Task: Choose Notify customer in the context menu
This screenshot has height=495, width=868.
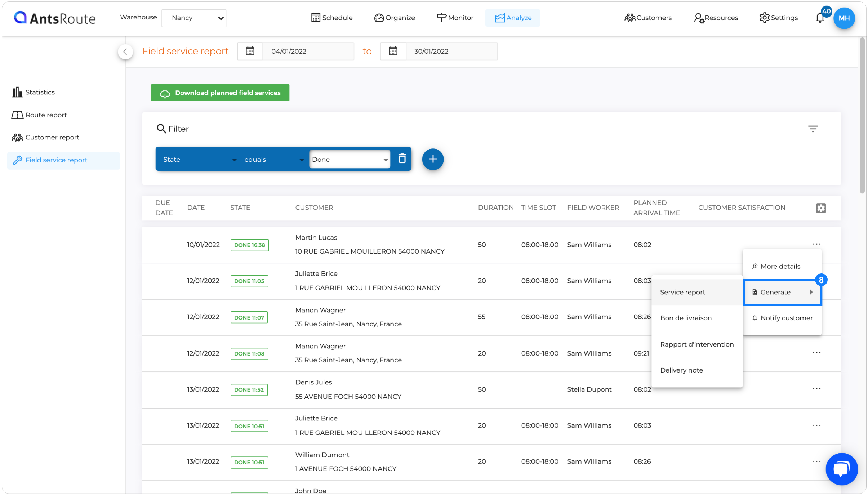Action: coord(782,318)
